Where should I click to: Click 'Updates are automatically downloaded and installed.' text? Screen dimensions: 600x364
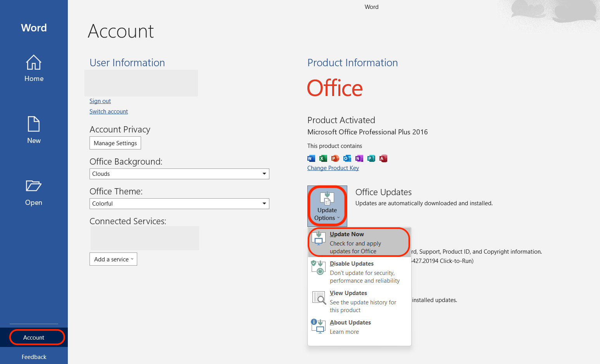pos(424,203)
